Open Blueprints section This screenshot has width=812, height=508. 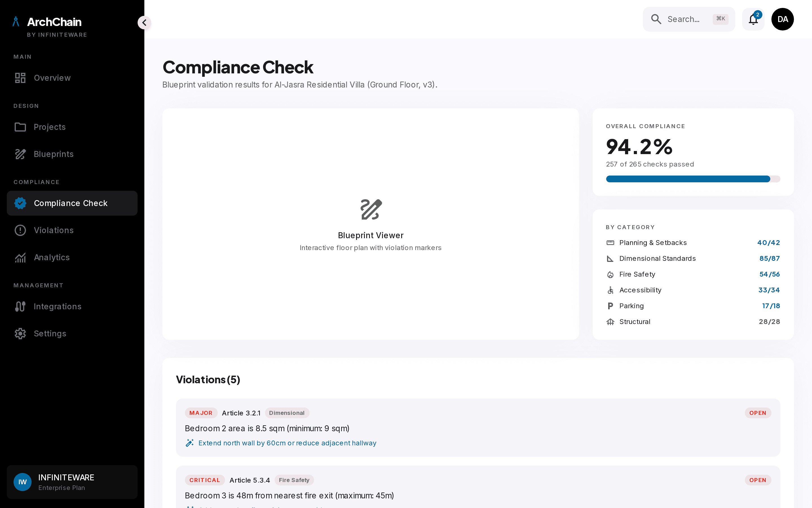pyautogui.click(x=72, y=154)
